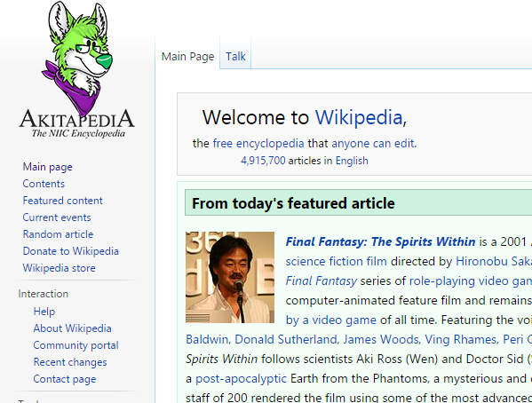Follow the 'encyclopedia' link in welcome text
The image size is (532, 403).
[270, 144]
